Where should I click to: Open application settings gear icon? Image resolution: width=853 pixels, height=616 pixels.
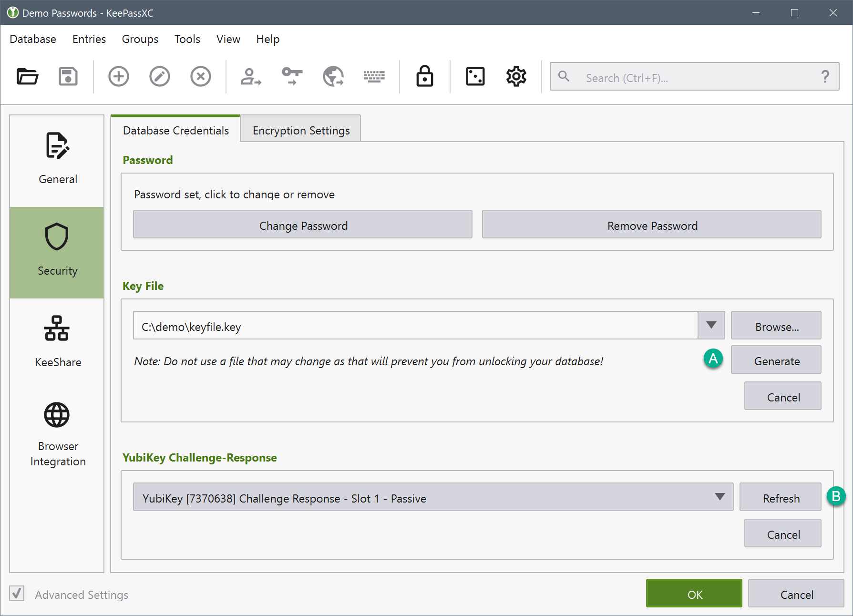tap(516, 76)
